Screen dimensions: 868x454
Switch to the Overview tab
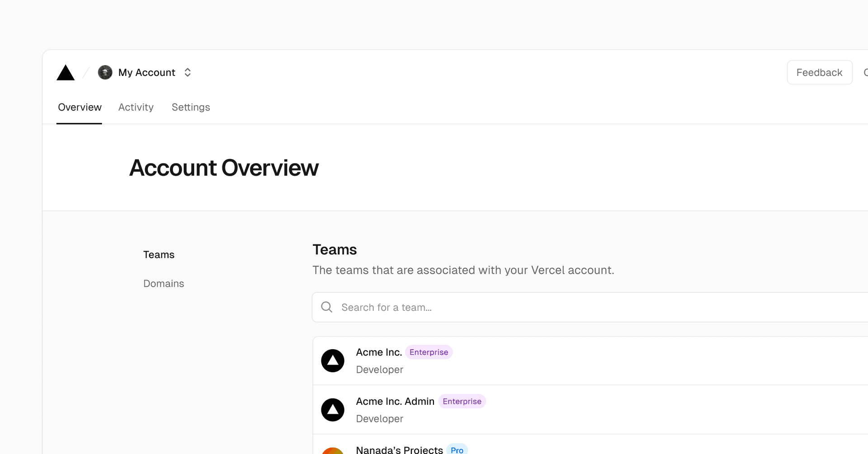80,108
